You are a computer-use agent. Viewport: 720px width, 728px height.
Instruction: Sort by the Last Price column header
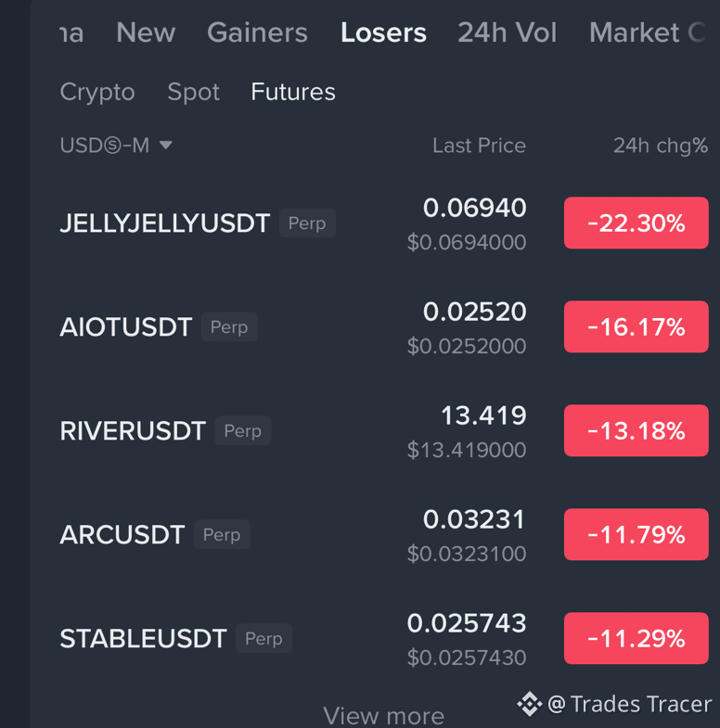pos(479,146)
